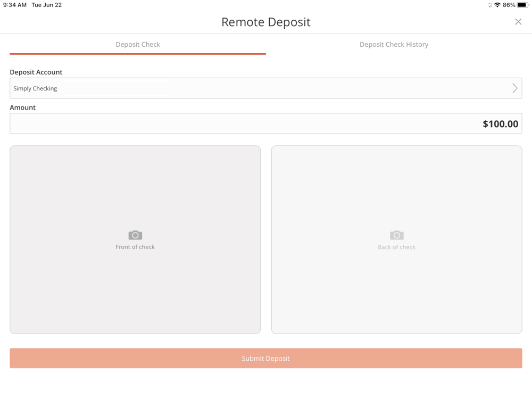Tap the Back of check label
Image resolution: width=532 pixels, height=399 pixels.
(397, 247)
